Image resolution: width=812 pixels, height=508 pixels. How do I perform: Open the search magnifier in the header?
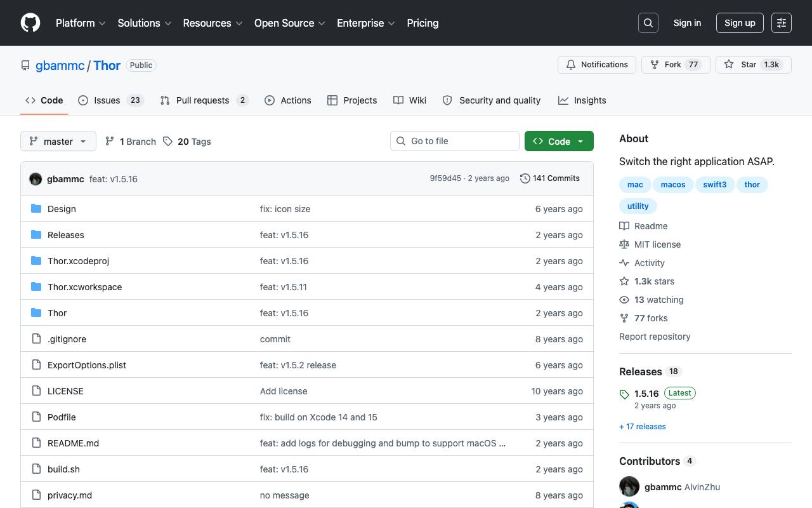(x=648, y=23)
